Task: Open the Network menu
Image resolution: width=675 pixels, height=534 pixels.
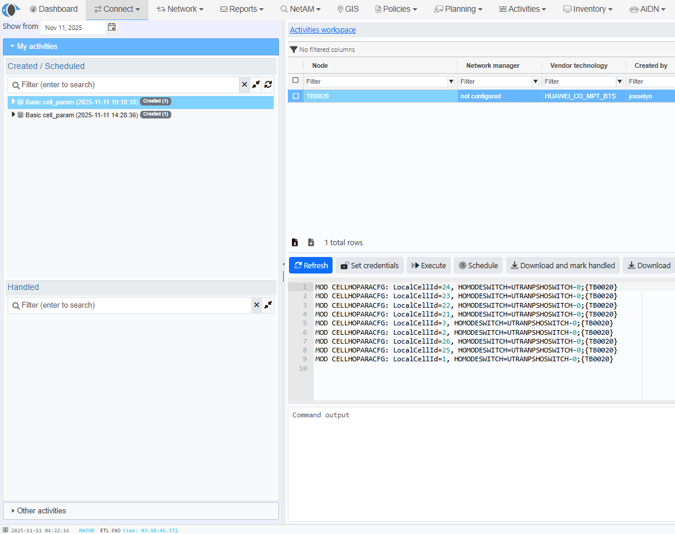Action: pos(180,9)
